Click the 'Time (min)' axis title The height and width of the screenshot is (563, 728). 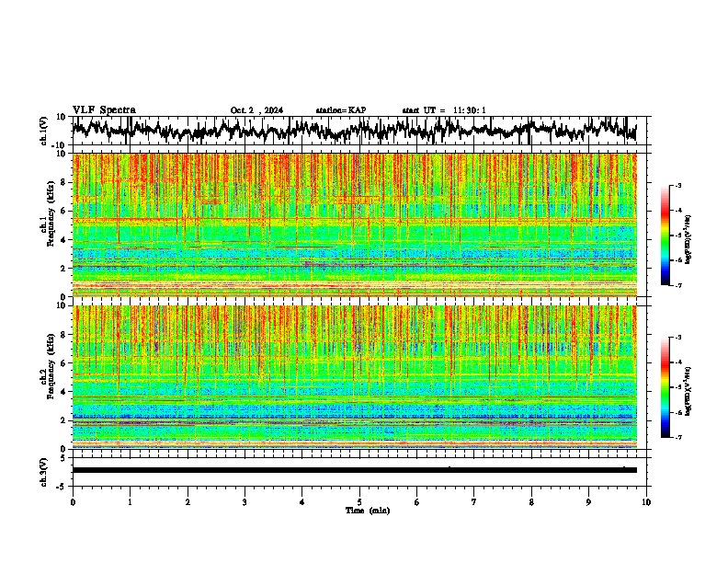click(x=368, y=511)
